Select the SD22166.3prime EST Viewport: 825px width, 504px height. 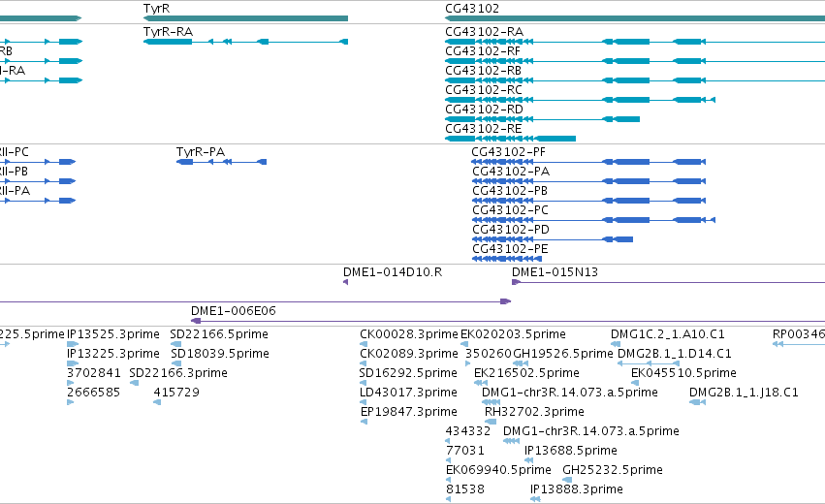click(x=178, y=373)
